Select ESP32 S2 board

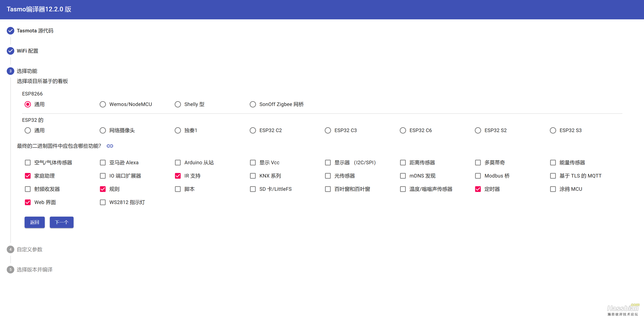pyautogui.click(x=478, y=130)
